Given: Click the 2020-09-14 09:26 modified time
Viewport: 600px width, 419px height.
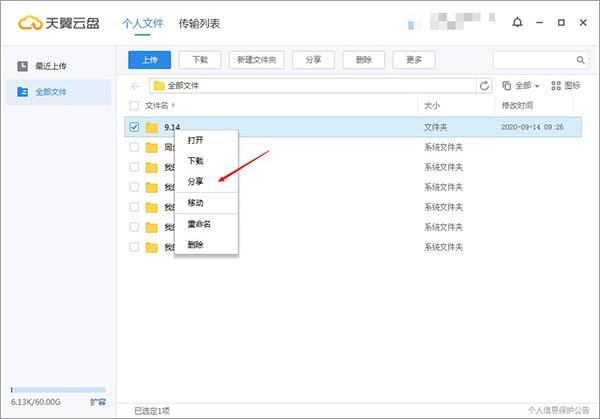Looking at the screenshot, I should click(532, 127).
